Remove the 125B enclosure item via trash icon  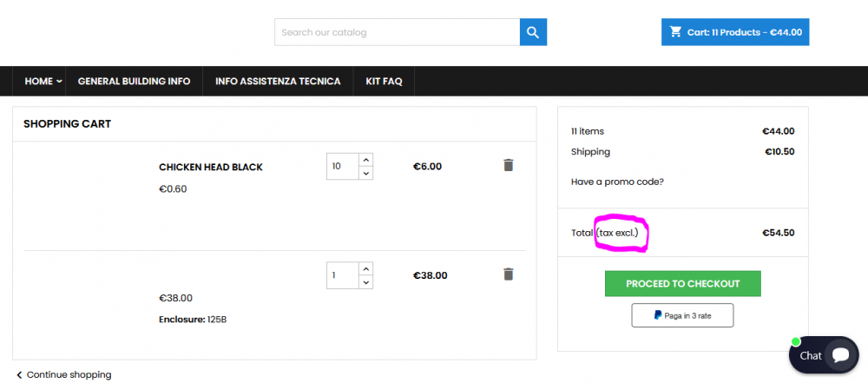point(508,274)
